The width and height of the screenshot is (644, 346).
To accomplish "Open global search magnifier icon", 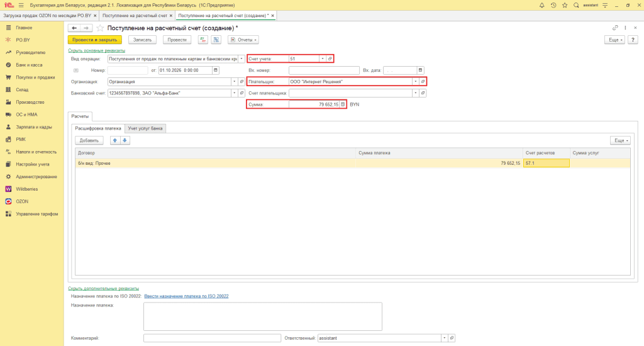I will click(576, 5).
